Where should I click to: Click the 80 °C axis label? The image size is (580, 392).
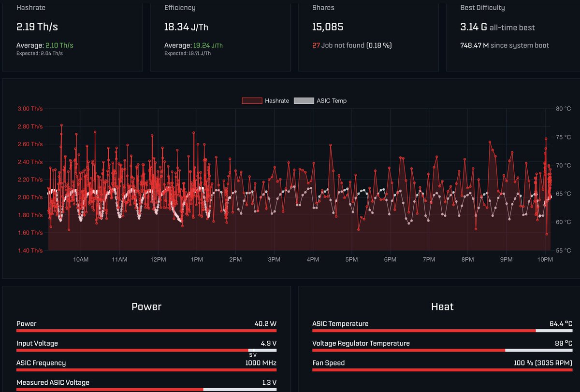(564, 109)
